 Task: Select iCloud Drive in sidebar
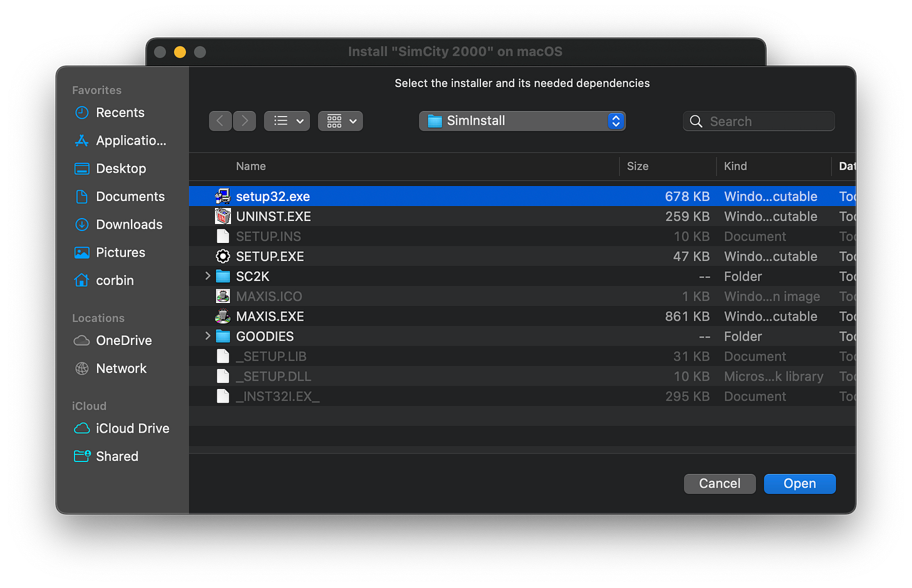[x=133, y=428]
